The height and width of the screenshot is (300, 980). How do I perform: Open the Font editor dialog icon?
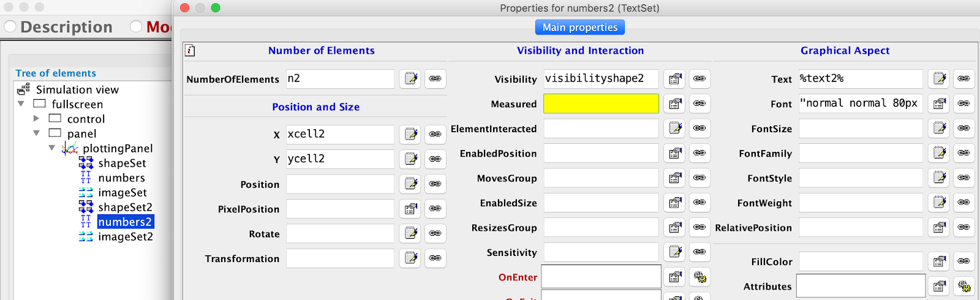pyautogui.click(x=939, y=104)
